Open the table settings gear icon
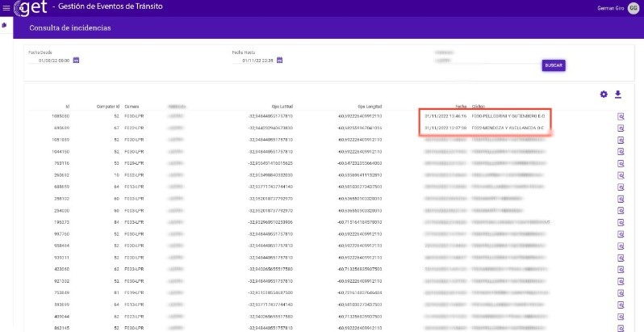The width and height of the screenshot is (644, 332). click(x=604, y=95)
